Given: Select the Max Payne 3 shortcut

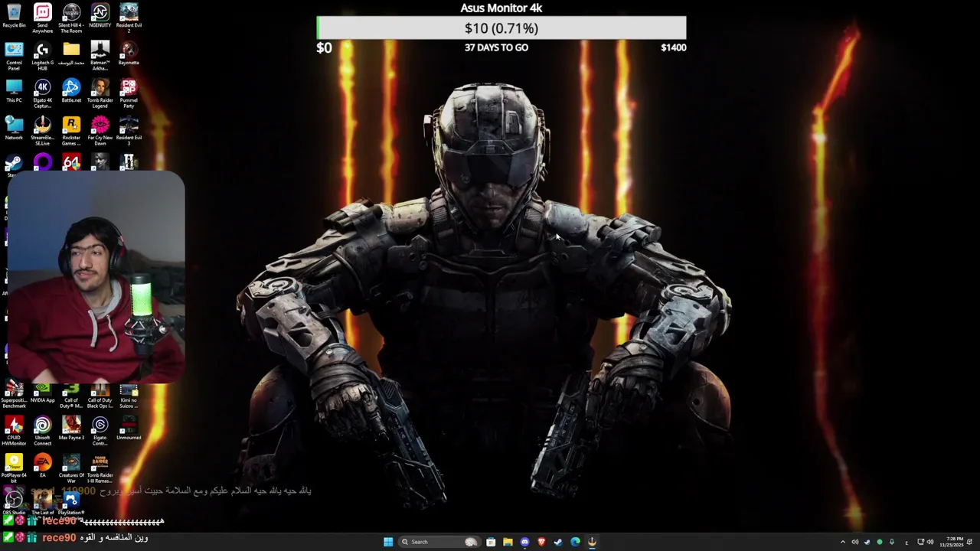Looking at the screenshot, I should pos(71,429).
